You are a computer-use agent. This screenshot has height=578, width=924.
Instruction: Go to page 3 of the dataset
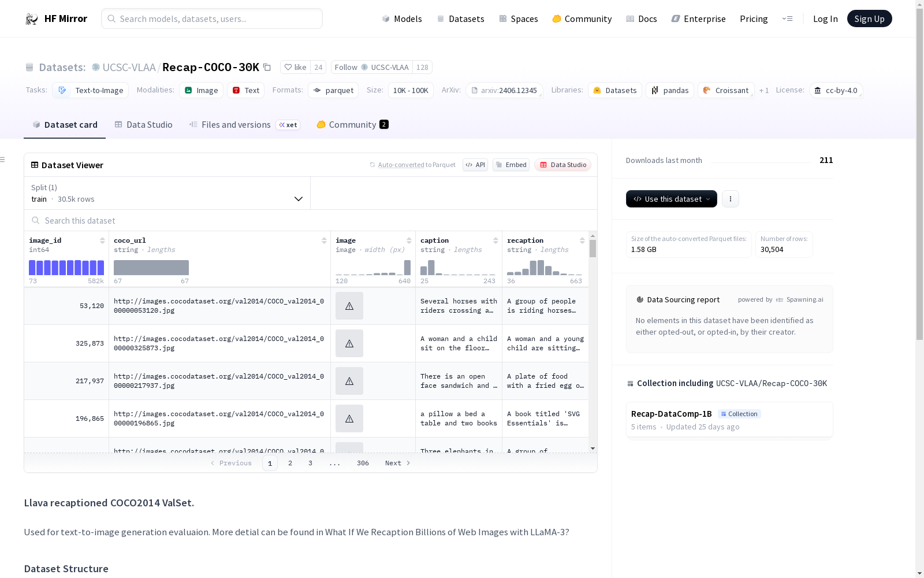pos(310,463)
